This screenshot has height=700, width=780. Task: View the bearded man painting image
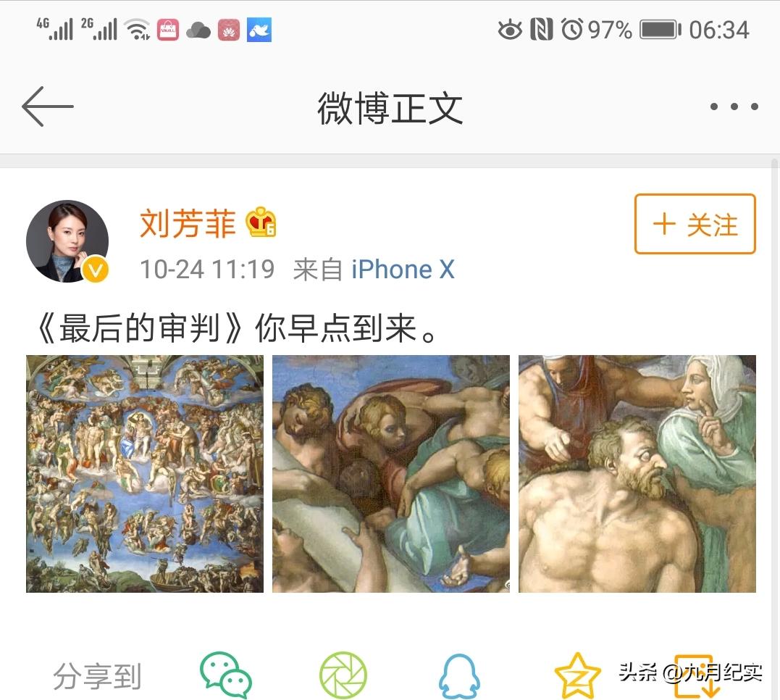[637, 473]
